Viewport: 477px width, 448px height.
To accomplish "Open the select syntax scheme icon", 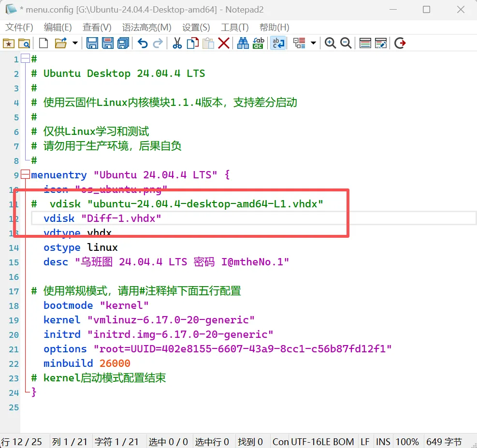I will pos(365,43).
